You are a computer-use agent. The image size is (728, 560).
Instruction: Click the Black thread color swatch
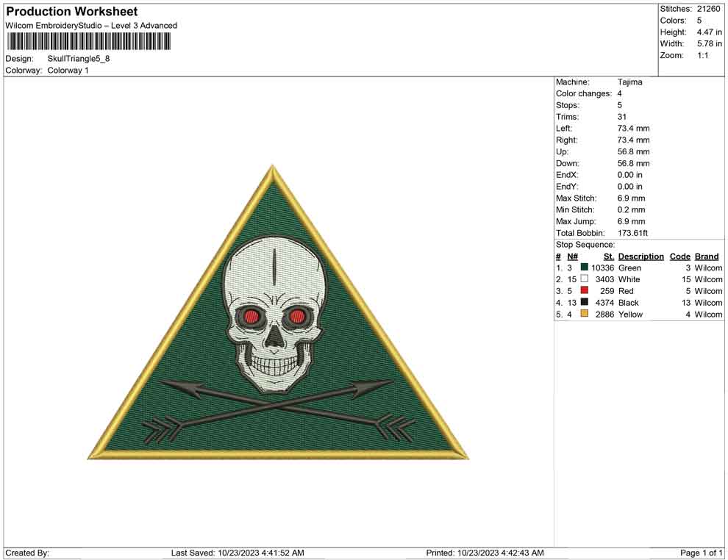tap(585, 302)
